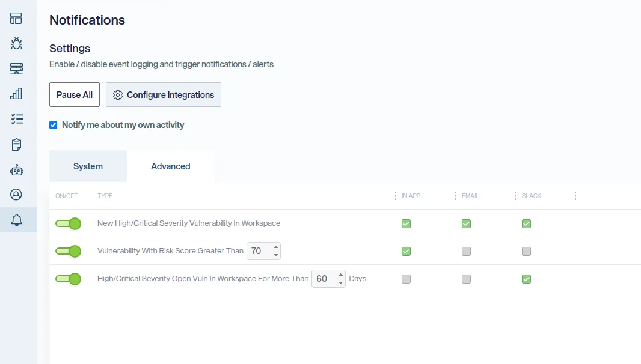Decrease risk score threshold with down arrow

[x=275, y=255]
